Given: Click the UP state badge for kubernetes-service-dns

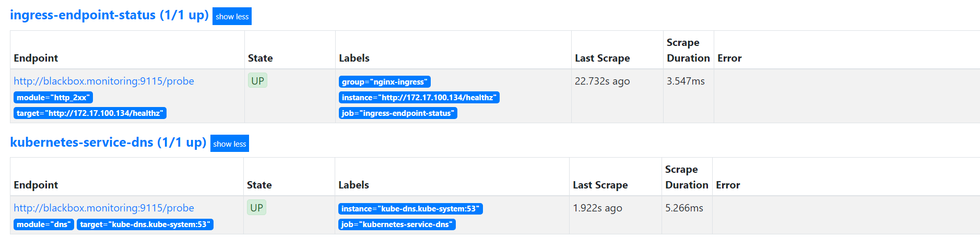Looking at the screenshot, I should [256, 208].
